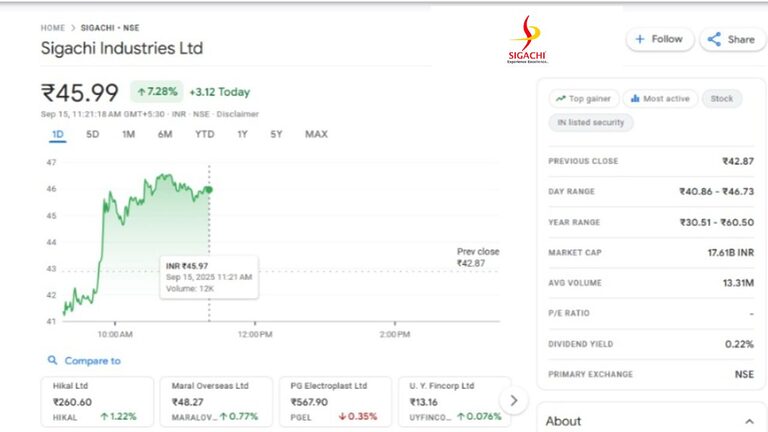This screenshot has width=768, height=432.
Task: Show the 1M chart range
Action: 128,134
